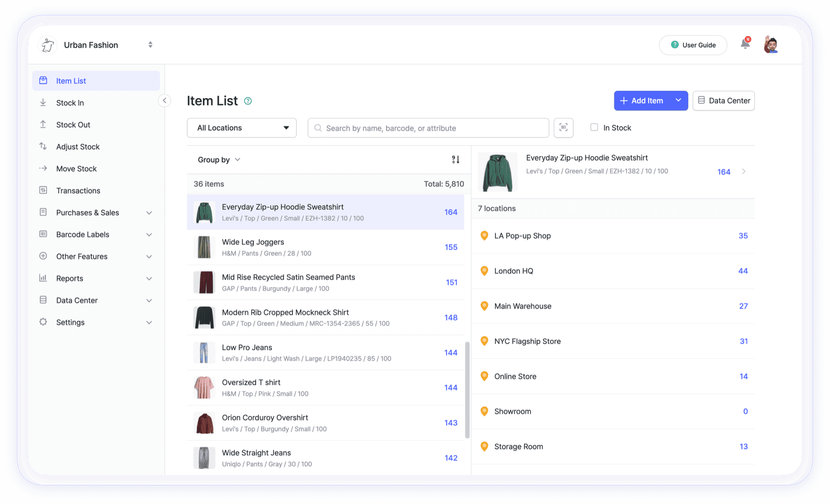Open the Add Item dropdown arrow
Viewport: 830px width, 504px height.
coord(678,100)
